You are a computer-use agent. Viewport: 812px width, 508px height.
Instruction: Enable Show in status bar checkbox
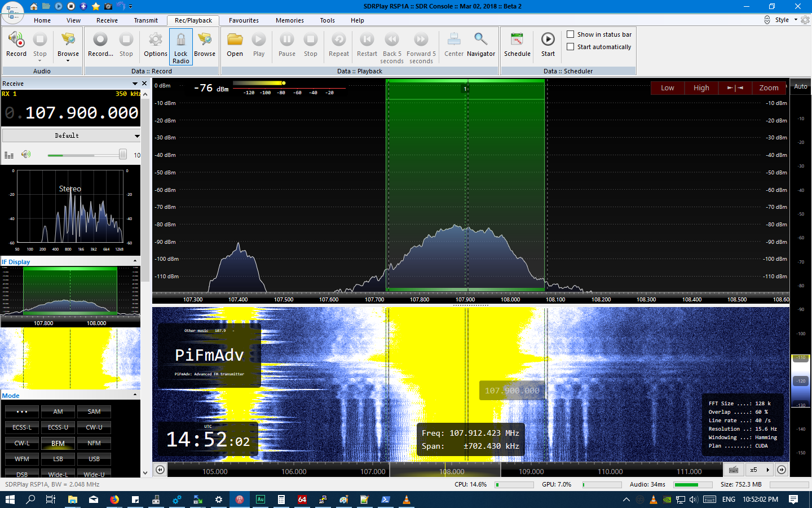click(x=571, y=34)
